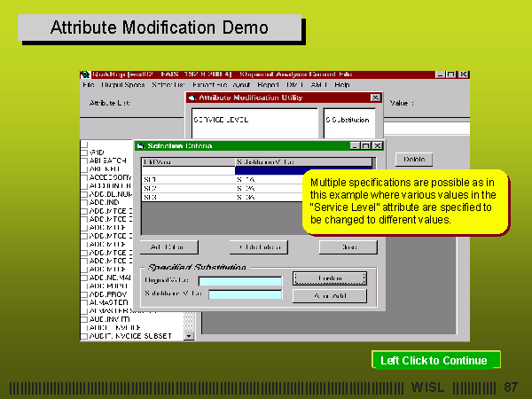Click the Confirm button in Specified Substitution

pyautogui.click(x=330, y=278)
